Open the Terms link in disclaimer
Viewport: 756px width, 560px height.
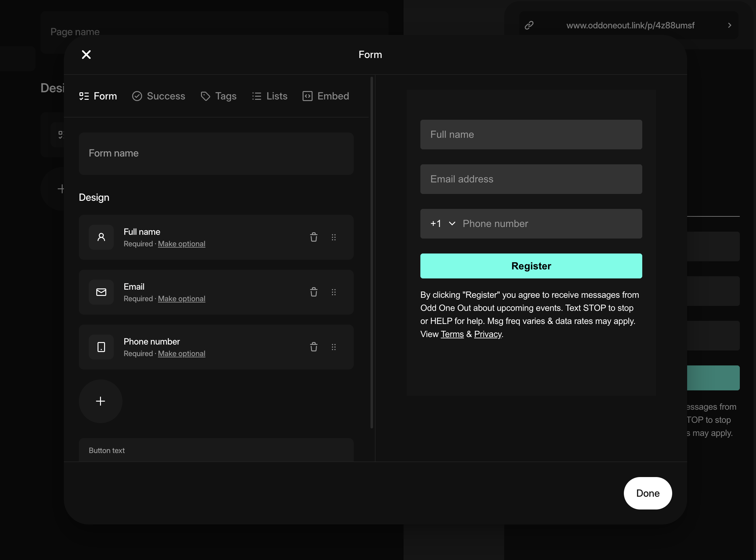pos(452,334)
